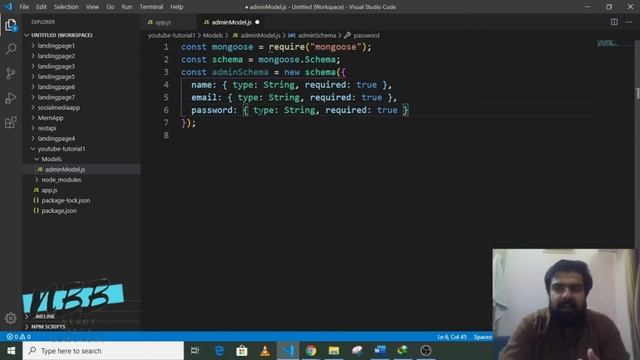Click the Spaces indentation status item

(482, 337)
